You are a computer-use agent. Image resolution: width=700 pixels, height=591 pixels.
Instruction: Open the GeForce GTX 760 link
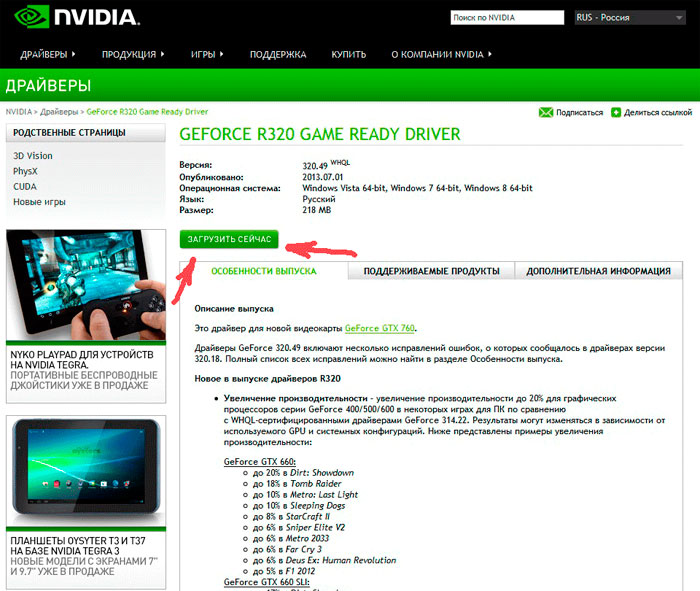click(x=379, y=328)
